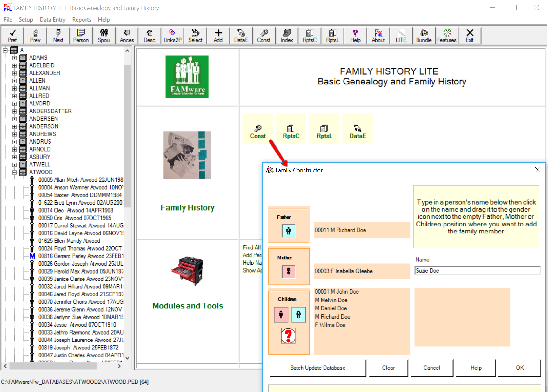548x392 pixels.
Task: Show Spou (spouse) from toolbar
Action: tap(104, 36)
